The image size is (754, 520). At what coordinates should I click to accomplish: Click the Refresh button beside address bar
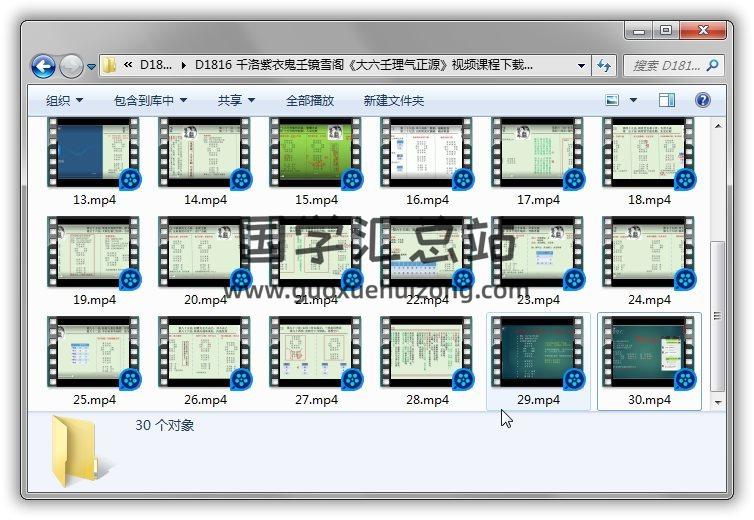(604, 65)
